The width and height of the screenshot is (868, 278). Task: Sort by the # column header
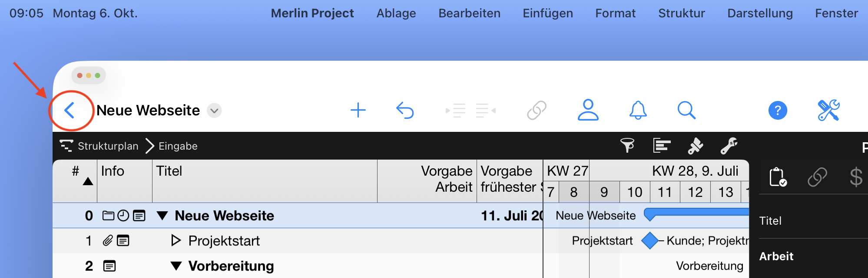tap(76, 171)
